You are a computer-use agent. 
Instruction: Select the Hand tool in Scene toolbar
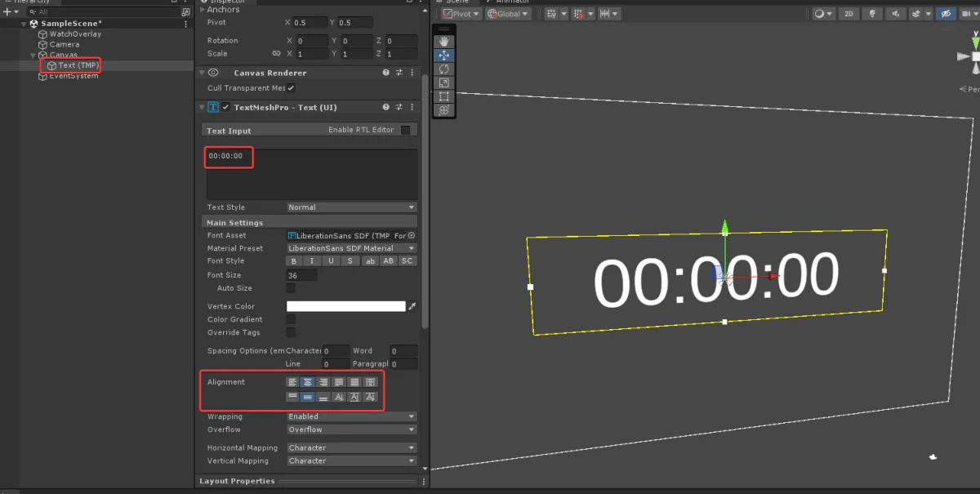(x=444, y=41)
